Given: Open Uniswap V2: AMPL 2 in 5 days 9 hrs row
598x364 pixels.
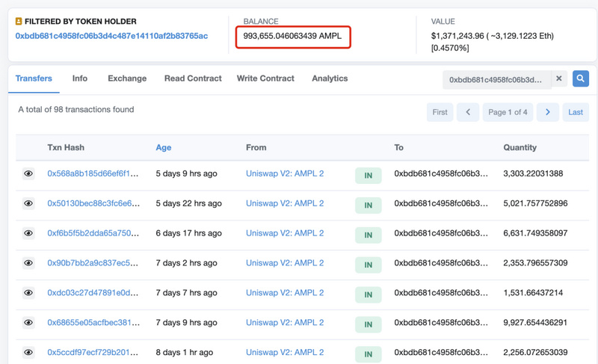Looking at the screenshot, I should [x=285, y=173].
